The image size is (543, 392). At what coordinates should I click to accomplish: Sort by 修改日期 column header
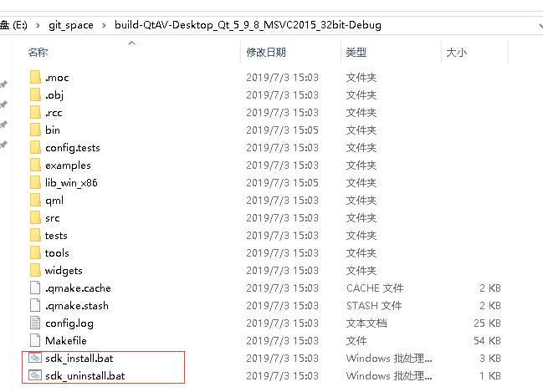point(266,53)
